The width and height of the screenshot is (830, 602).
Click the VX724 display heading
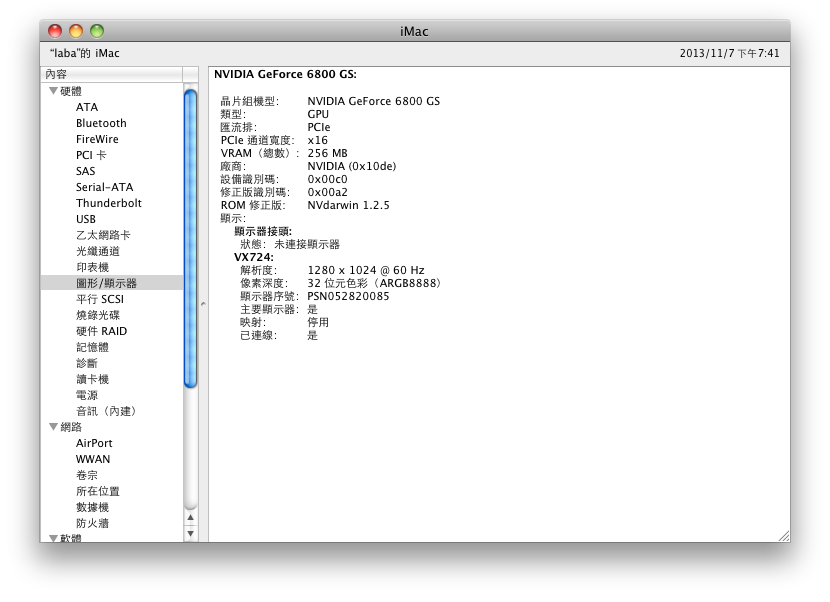(x=254, y=257)
